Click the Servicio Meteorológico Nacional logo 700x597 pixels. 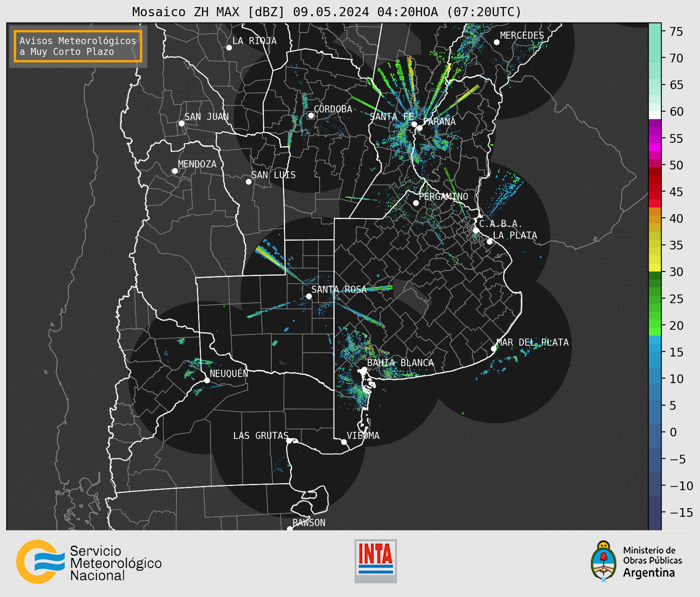tap(88, 562)
